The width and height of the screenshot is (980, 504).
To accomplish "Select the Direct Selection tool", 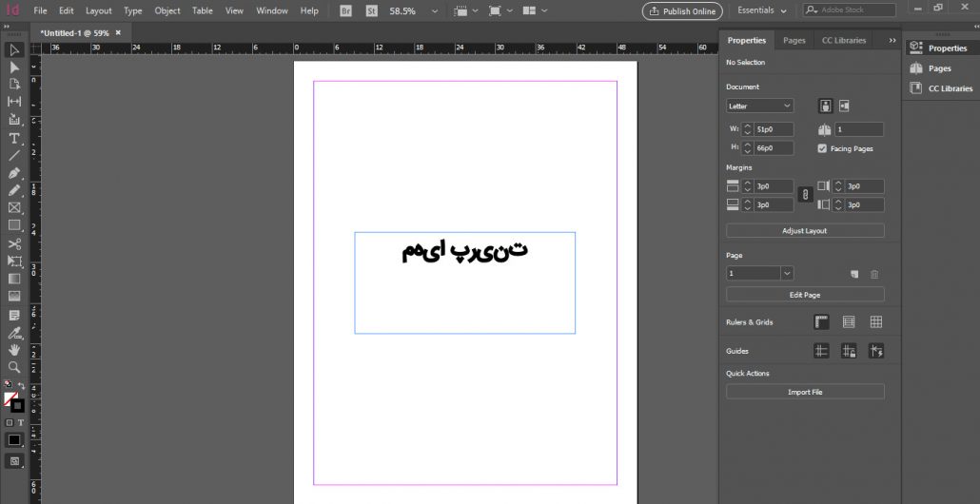I will click(14, 68).
